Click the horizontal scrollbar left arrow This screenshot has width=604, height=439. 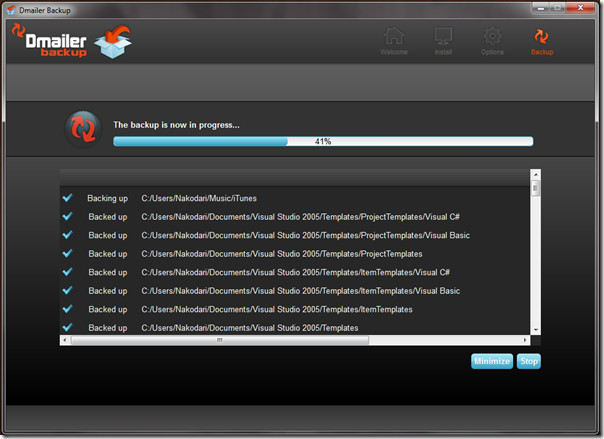coord(65,340)
